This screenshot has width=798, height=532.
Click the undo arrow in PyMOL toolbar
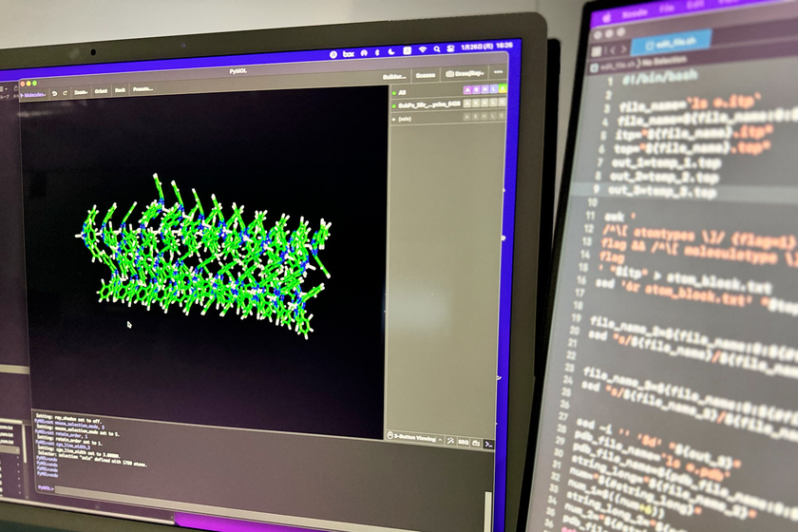[55, 91]
